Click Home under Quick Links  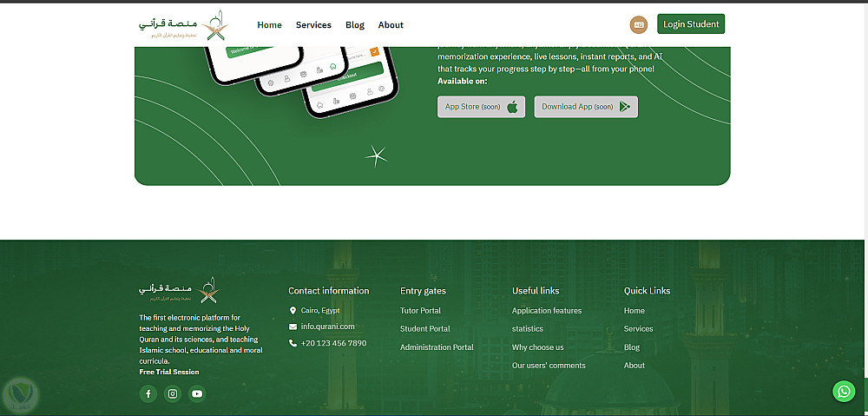pyautogui.click(x=635, y=311)
